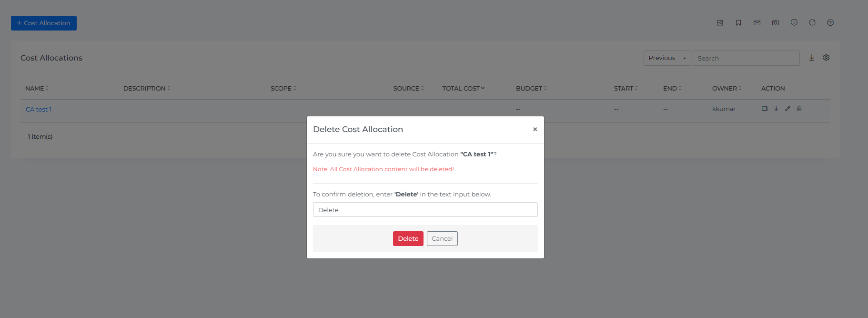Open the CA test 1 link

coord(39,109)
